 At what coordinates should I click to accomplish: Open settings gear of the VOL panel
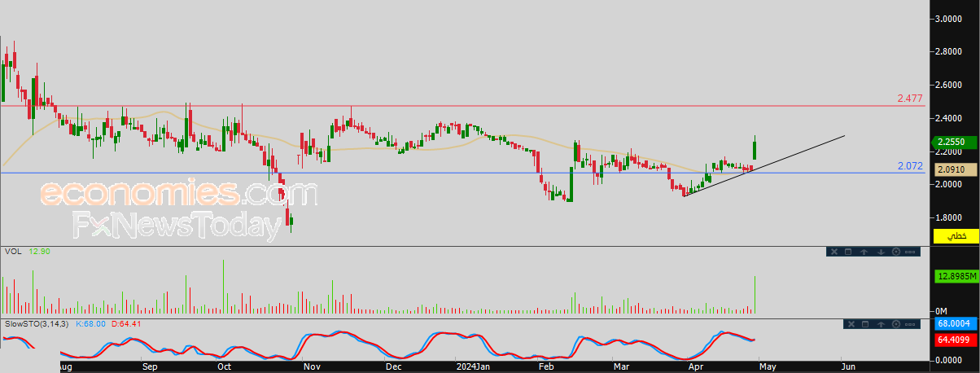[x=896, y=252]
